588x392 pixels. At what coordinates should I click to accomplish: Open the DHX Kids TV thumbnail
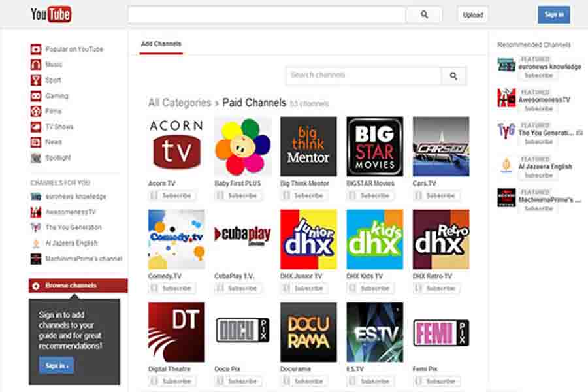coord(374,239)
